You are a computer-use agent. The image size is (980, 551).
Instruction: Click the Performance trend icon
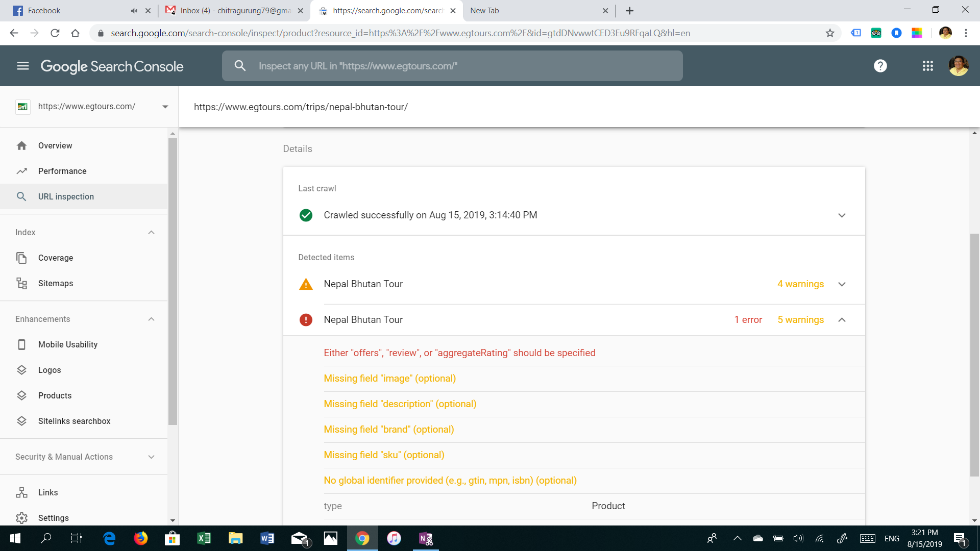pos(21,171)
